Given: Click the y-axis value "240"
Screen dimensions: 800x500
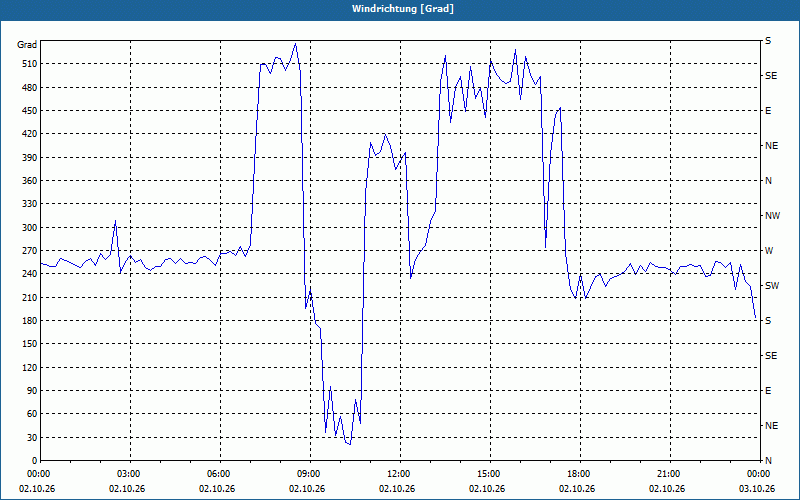Looking at the screenshot, I should (x=30, y=274).
